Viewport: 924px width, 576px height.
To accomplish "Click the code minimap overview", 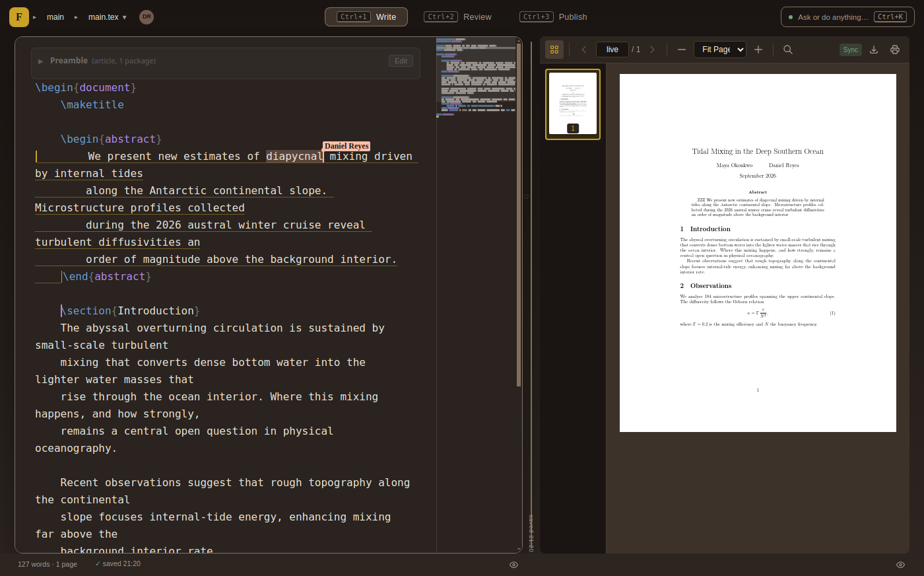I will click(476, 77).
